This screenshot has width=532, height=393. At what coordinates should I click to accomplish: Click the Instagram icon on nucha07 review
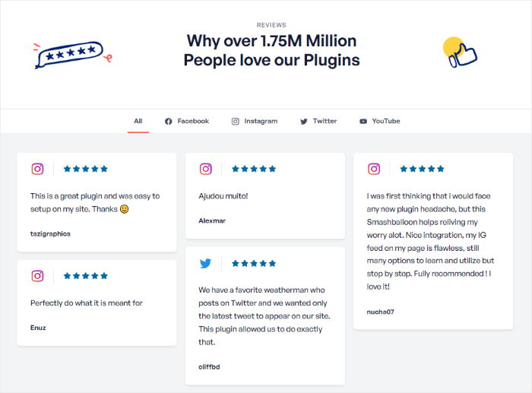374,169
